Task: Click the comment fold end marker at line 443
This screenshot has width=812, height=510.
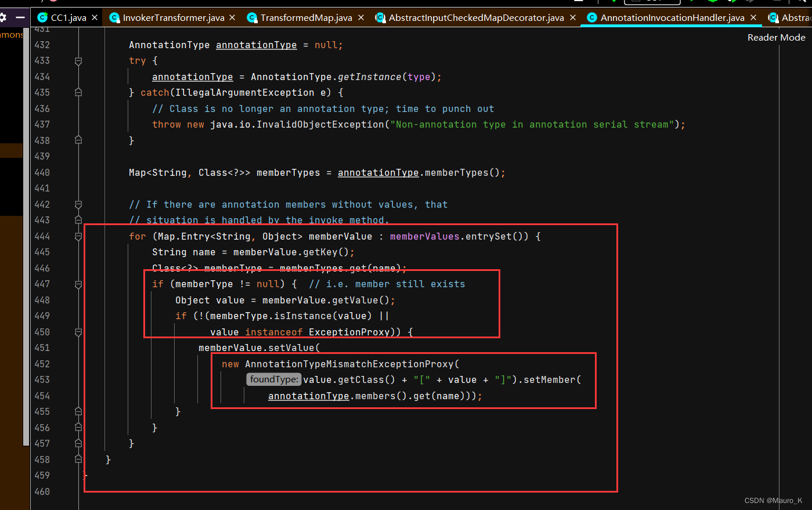Action: point(78,220)
